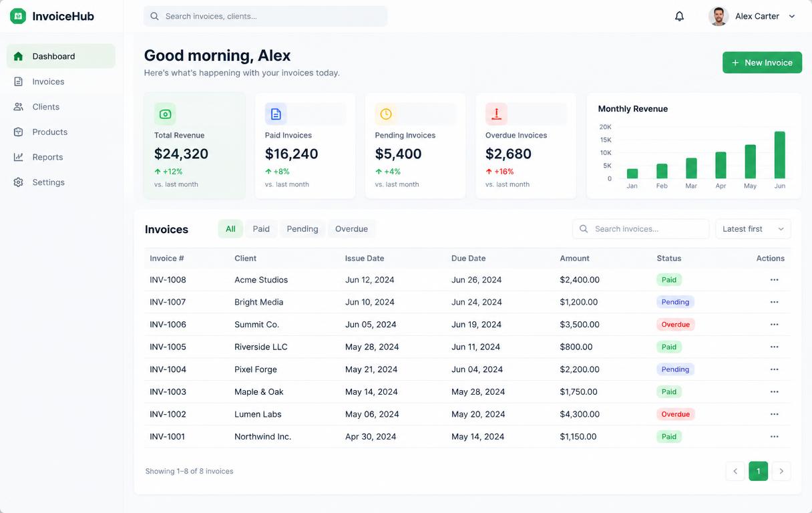Click the Status column header
Screen dimensions: 812x513
(x=668, y=259)
